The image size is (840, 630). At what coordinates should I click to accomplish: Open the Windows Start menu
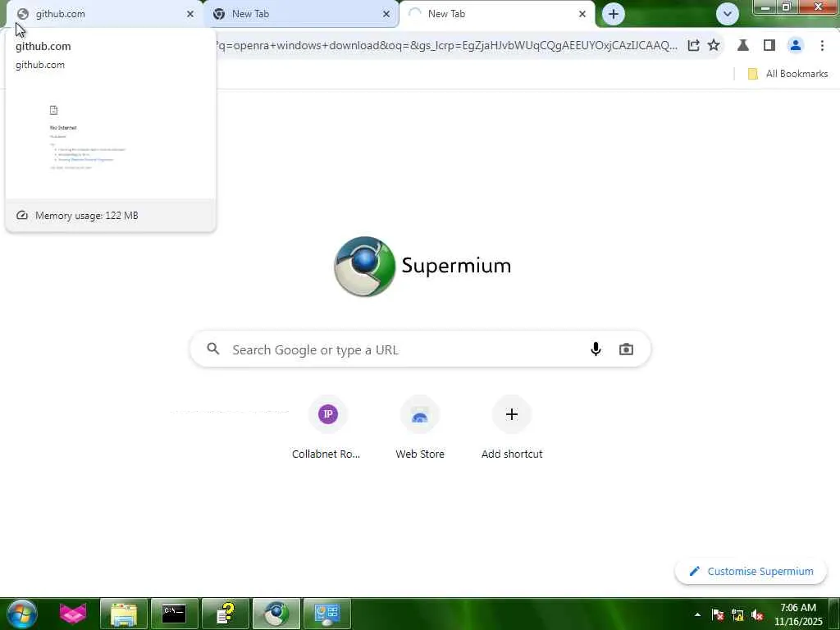coord(22,614)
